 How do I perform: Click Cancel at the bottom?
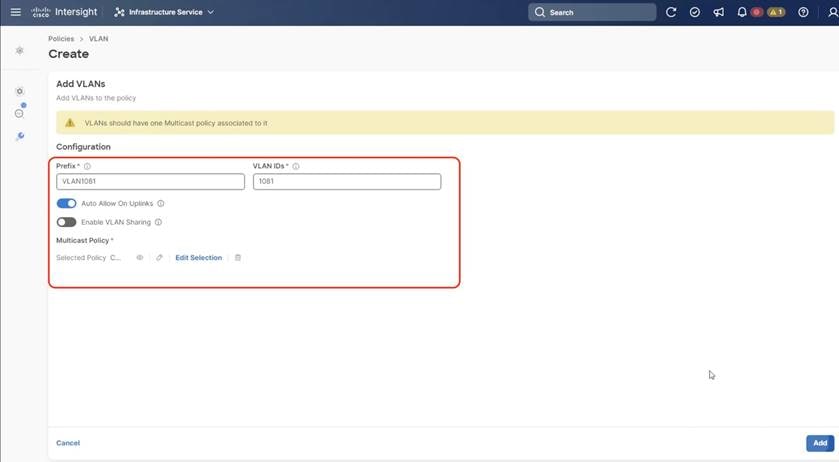click(68, 443)
